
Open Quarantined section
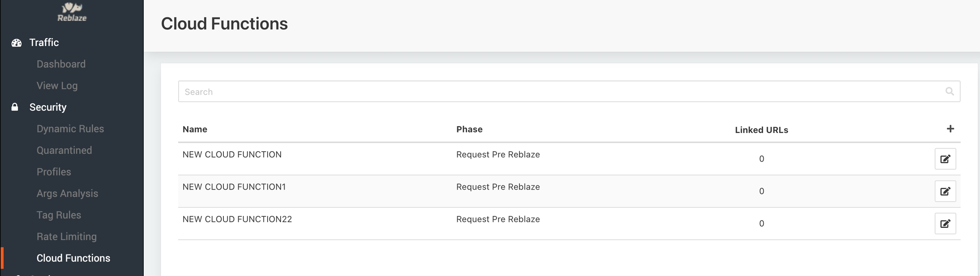[x=64, y=150]
